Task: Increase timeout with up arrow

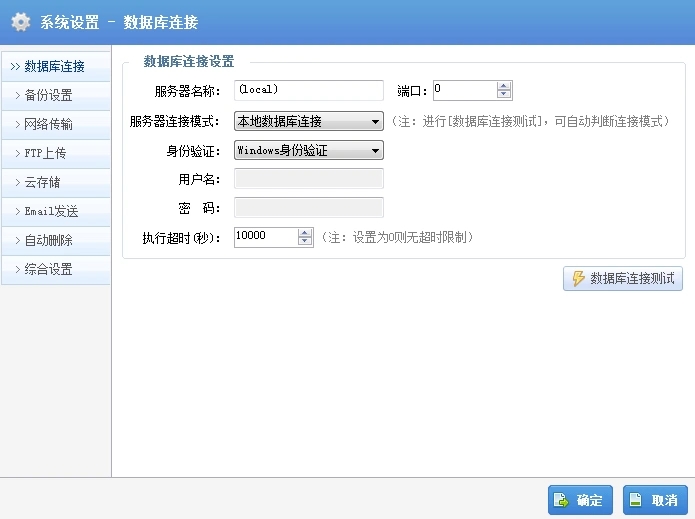Action: (x=305, y=233)
